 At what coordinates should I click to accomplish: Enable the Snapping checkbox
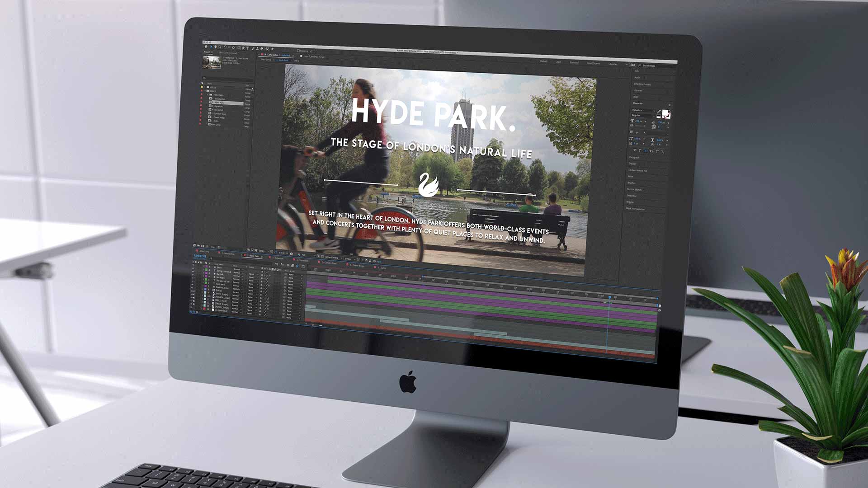click(298, 51)
